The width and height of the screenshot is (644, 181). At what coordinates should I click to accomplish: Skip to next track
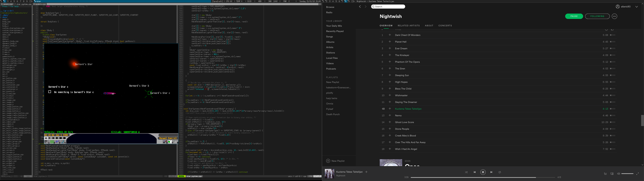491,172
